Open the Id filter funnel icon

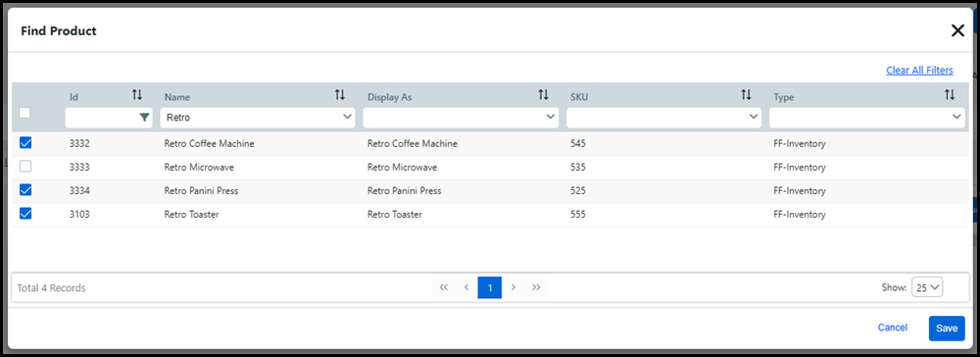(x=144, y=117)
